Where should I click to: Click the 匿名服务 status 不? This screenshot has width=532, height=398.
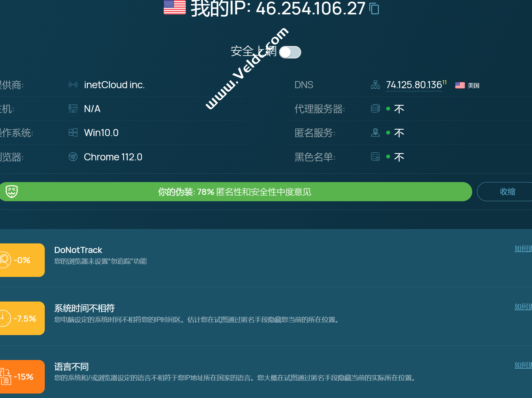click(399, 133)
